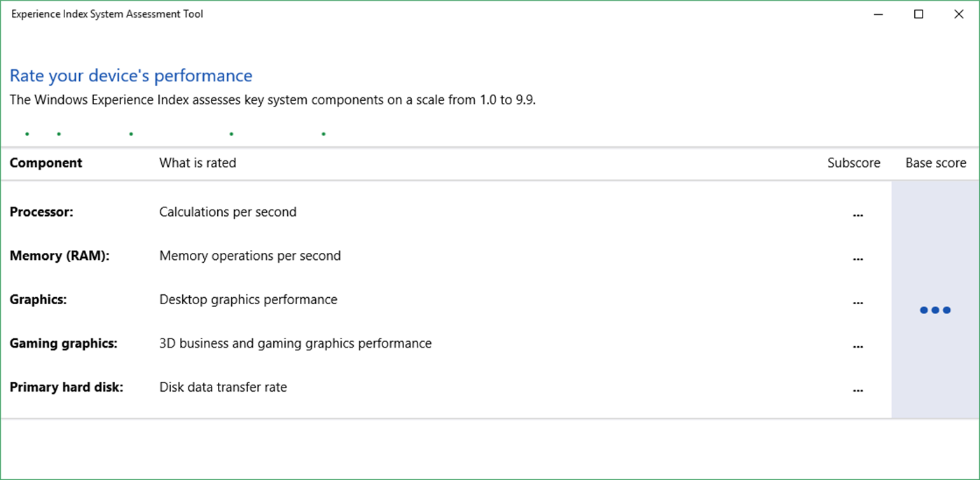Click the 'Disk data transfer rate' description

pos(223,387)
